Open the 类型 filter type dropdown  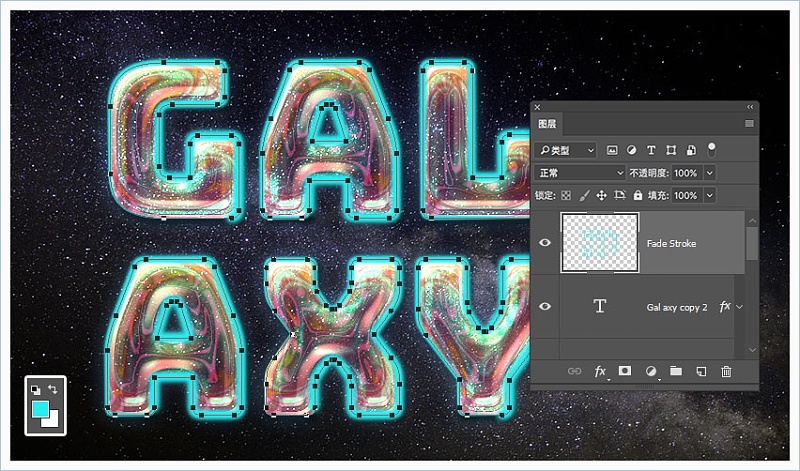pos(566,150)
